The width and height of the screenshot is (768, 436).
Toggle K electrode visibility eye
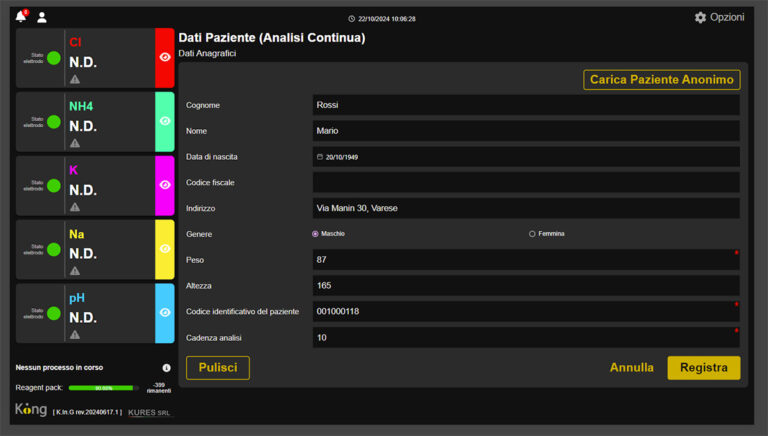[x=165, y=185]
